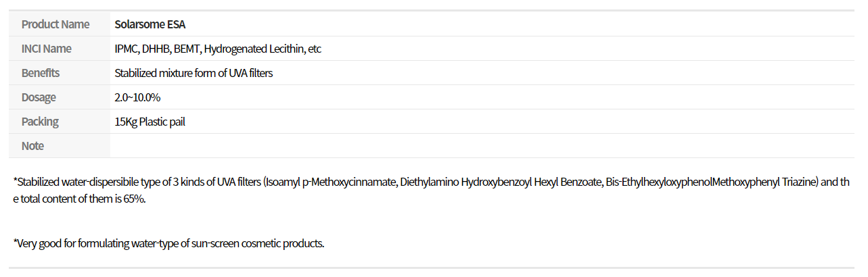Click the Note label cell
Image resolution: width=868 pixels, height=277 pixels.
pos(60,146)
